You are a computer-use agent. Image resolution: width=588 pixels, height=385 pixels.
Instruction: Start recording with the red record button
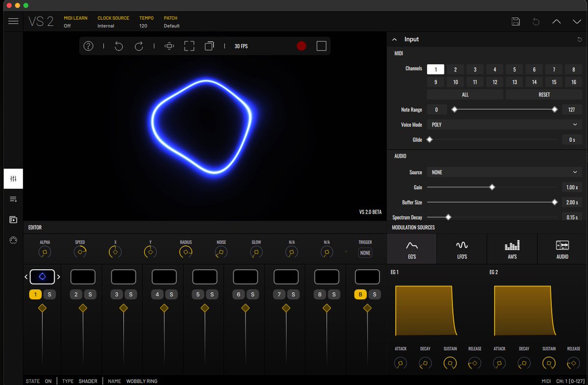click(x=301, y=46)
